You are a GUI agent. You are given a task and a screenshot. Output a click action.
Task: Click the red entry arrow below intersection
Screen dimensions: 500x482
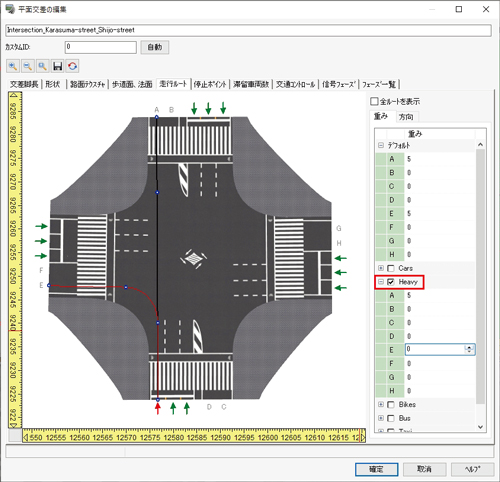[x=158, y=408]
